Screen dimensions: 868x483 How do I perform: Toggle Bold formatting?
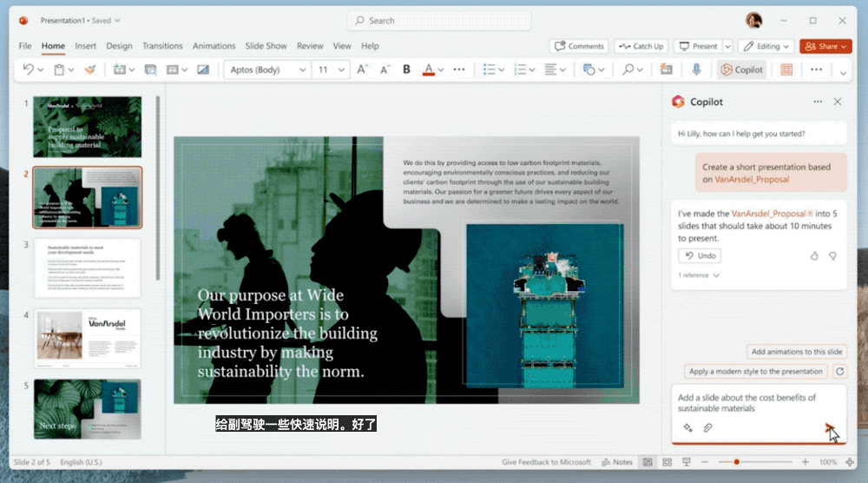[x=406, y=69]
